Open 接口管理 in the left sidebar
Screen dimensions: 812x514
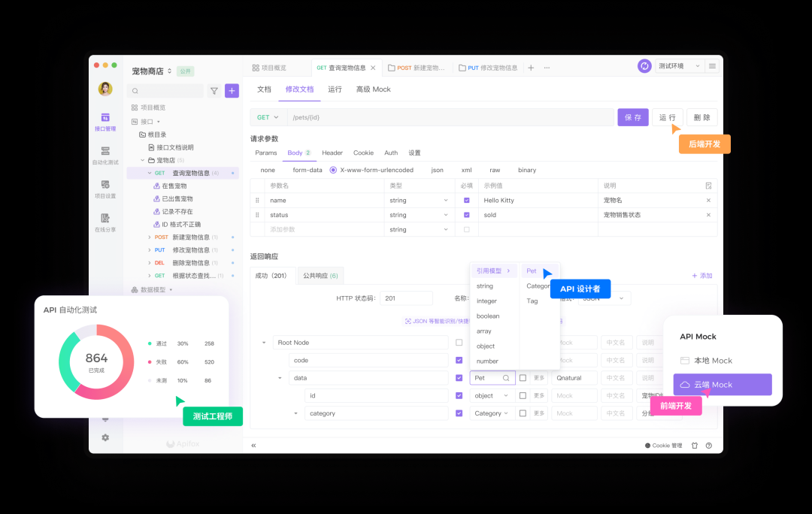(x=105, y=122)
